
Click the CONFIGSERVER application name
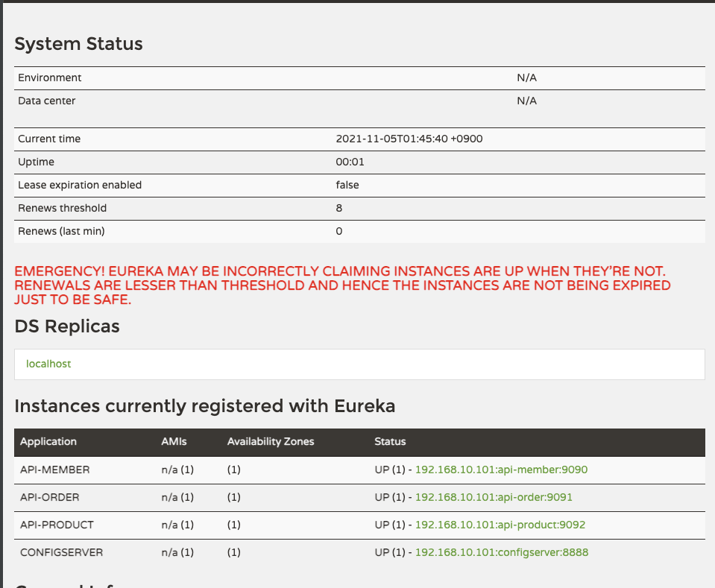tap(61, 552)
